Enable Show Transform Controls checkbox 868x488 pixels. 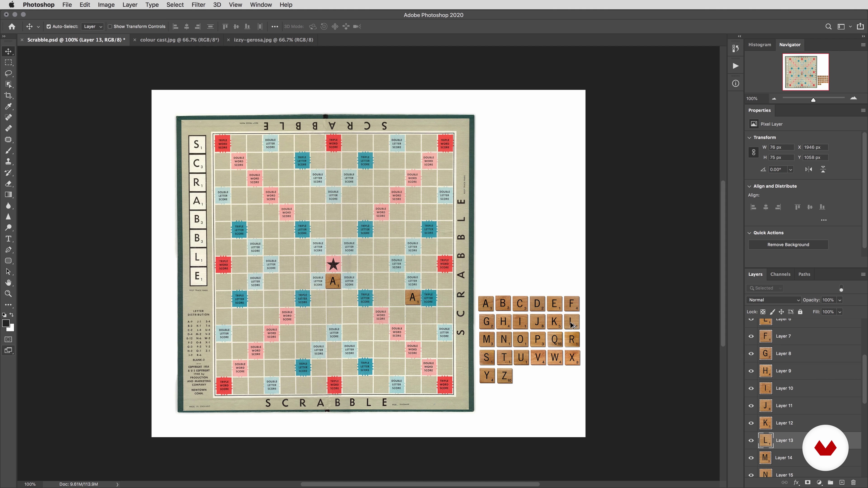[x=109, y=27]
